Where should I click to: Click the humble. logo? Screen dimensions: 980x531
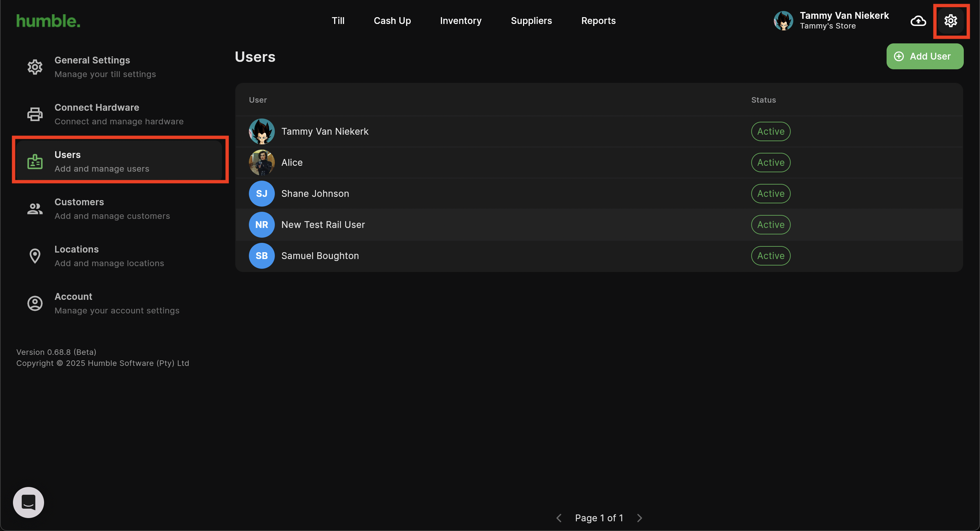click(48, 21)
